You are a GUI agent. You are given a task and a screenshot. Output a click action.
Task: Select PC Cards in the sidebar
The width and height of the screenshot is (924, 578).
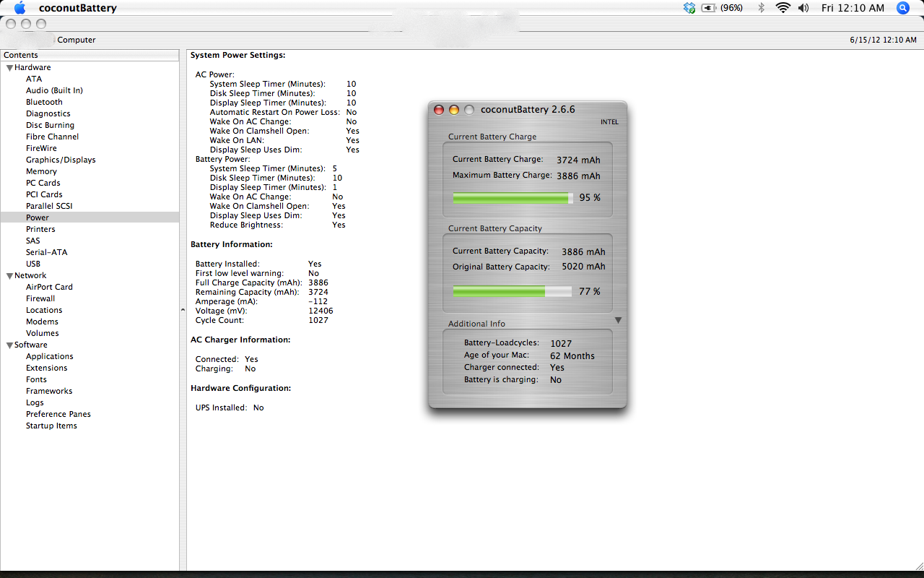(43, 183)
